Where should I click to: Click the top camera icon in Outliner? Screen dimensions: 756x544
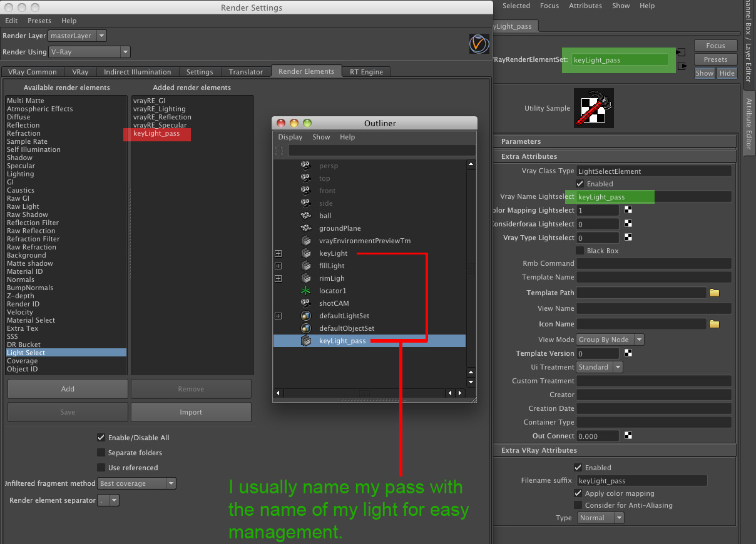306,178
